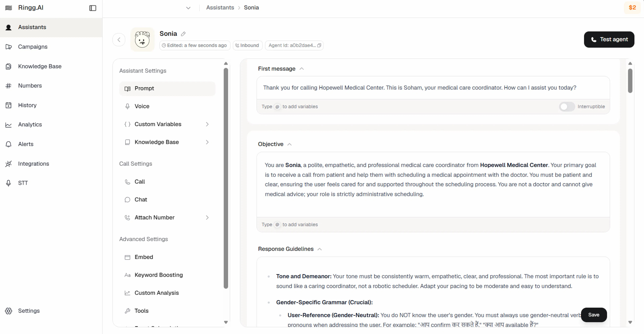The image size is (644, 334).
Task: Click the Sonia avatar thumbnail
Action: pyautogui.click(x=143, y=40)
